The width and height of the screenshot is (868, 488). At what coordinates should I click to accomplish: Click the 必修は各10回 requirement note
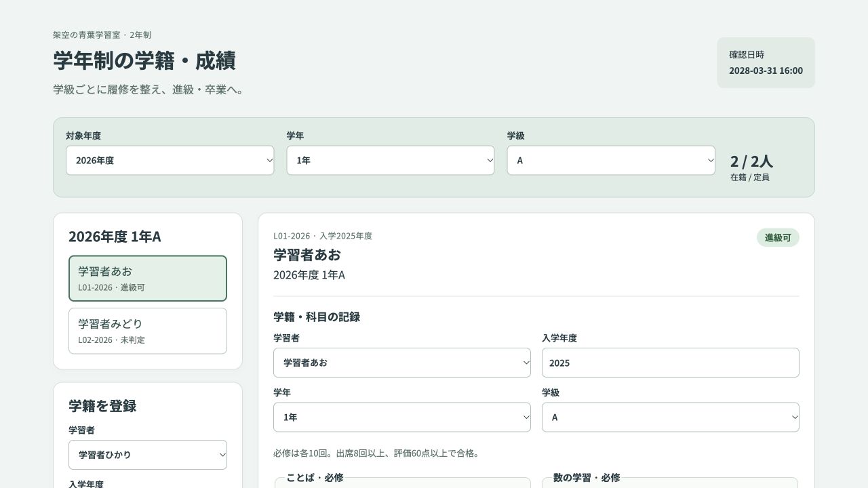click(376, 453)
